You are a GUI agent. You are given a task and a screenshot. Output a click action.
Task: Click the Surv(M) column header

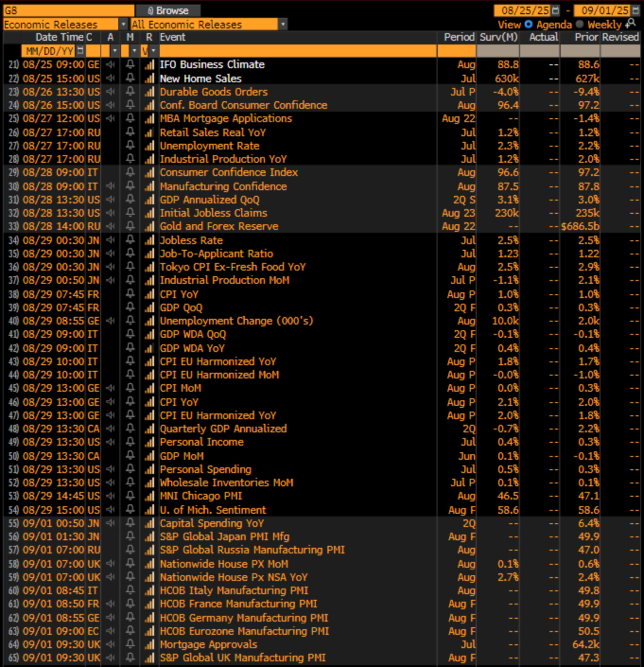[x=498, y=37]
